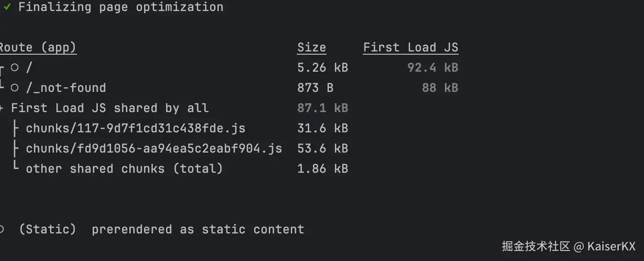Click the tree branch before other shared chunks
The width and height of the screenshot is (644, 261).
click(x=16, y=168)
